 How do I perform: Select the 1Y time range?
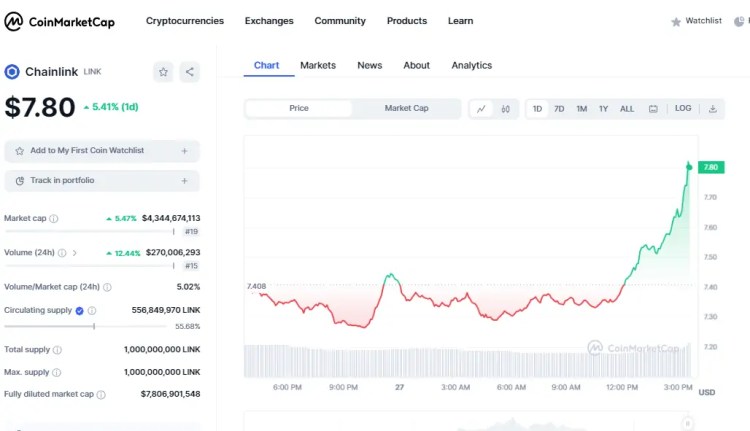604,109
